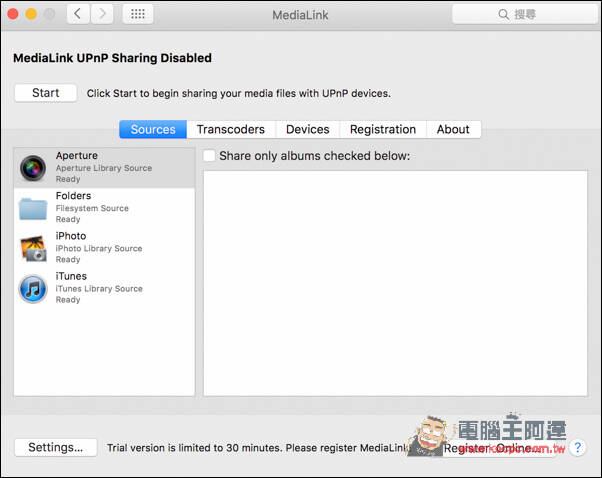The width and height of the screenshot is (602, 478).
Task: Open help with the question mark button
Action: pos(577,448)
